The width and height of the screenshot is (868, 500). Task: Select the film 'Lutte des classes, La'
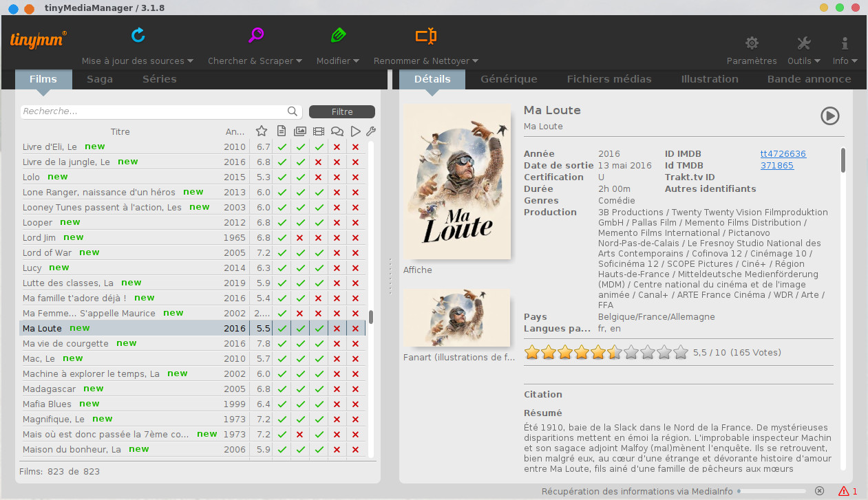pos(193,283)
